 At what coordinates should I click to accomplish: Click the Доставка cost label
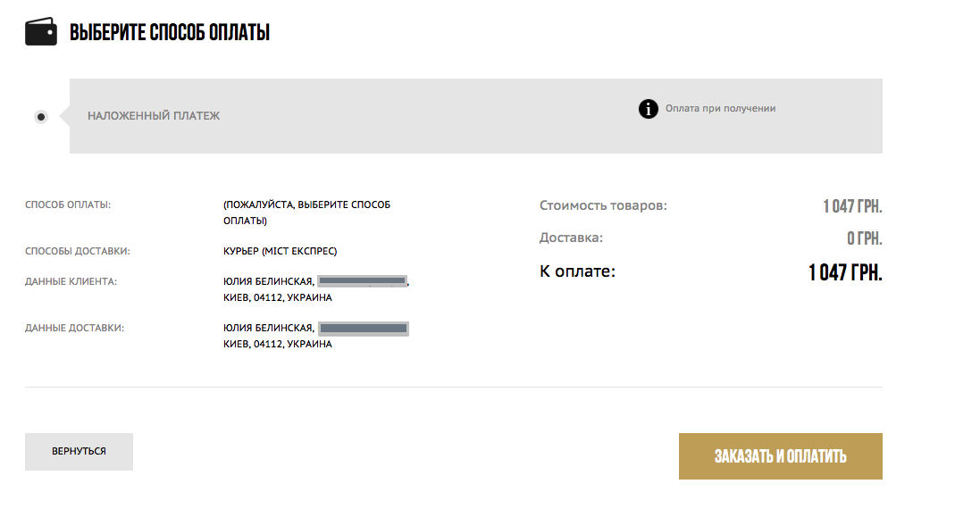pyautogui.click(x=571, y=238)
